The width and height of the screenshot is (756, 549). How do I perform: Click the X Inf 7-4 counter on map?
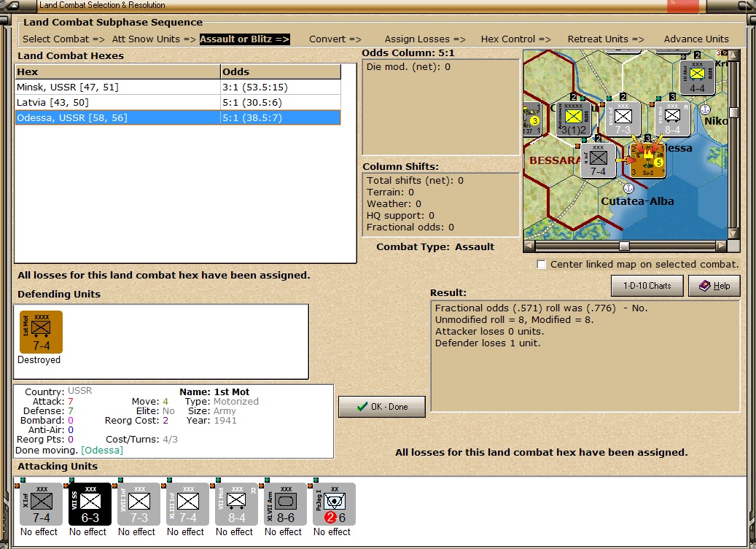click(x=598, y=160)
